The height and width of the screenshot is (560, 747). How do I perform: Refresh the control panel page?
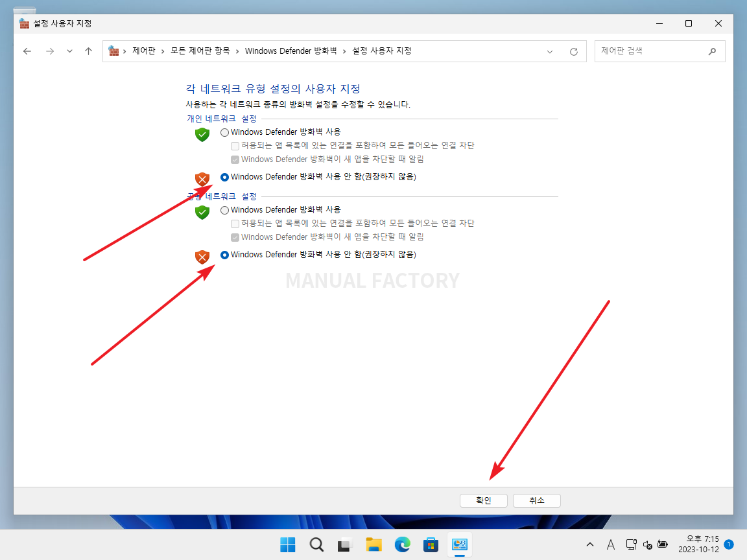[x=574, y=51]
